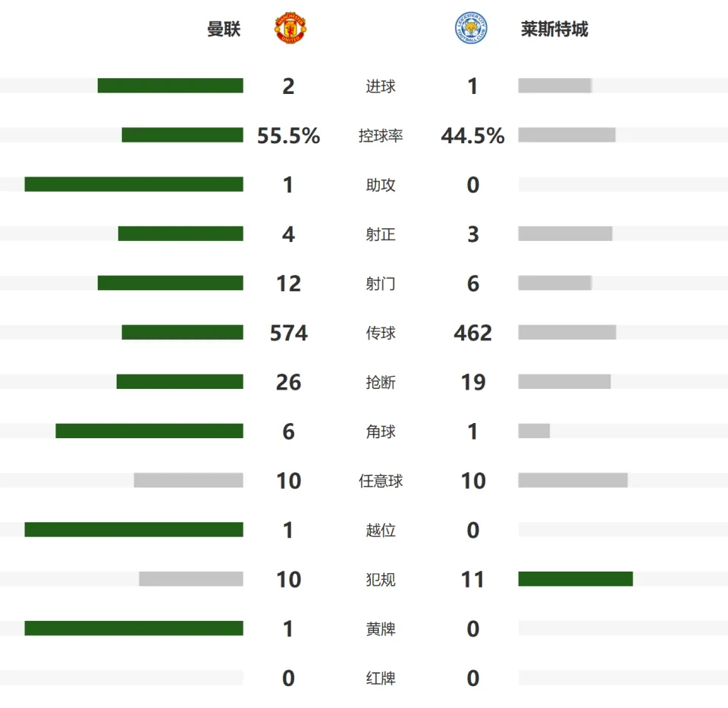
Task: Select the 进球 goals stat label
Action: [x=380, y=86]
